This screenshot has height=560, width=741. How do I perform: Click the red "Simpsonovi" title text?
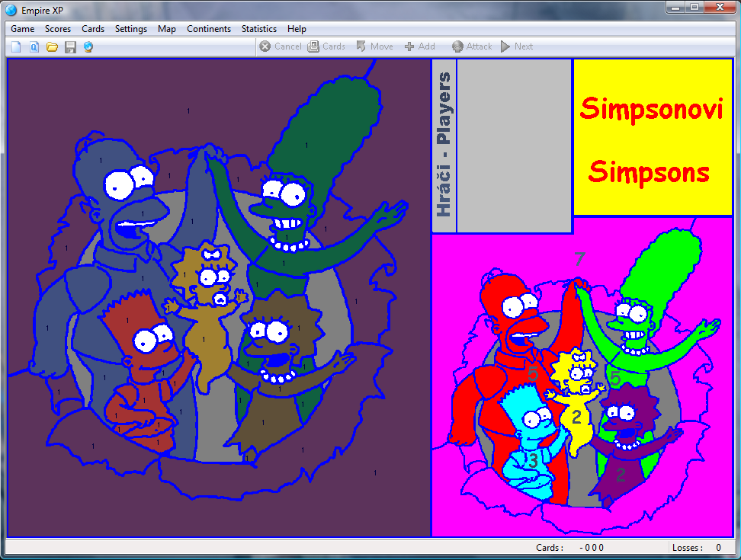click(652, 110)
